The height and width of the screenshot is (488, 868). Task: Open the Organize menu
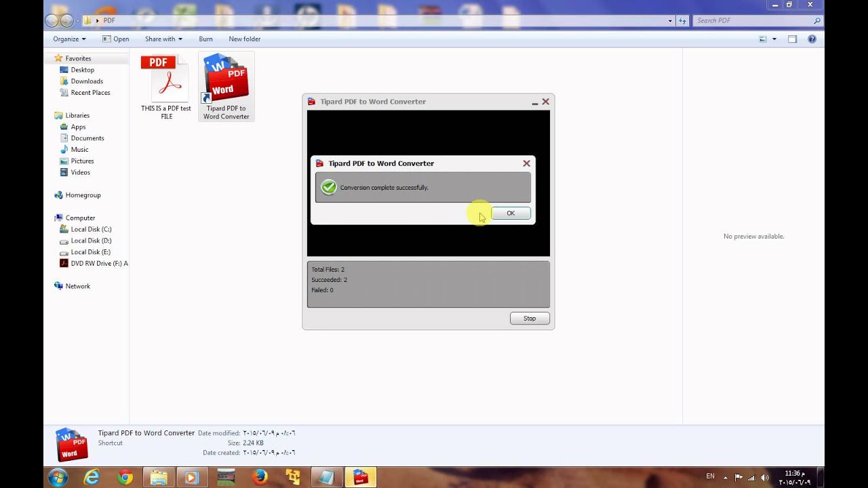(69, 39)
